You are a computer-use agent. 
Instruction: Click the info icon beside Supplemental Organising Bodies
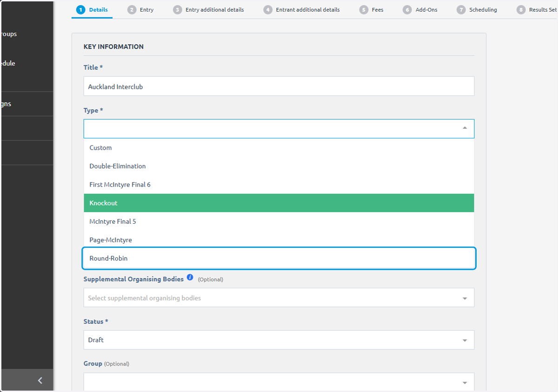point(190,277)
